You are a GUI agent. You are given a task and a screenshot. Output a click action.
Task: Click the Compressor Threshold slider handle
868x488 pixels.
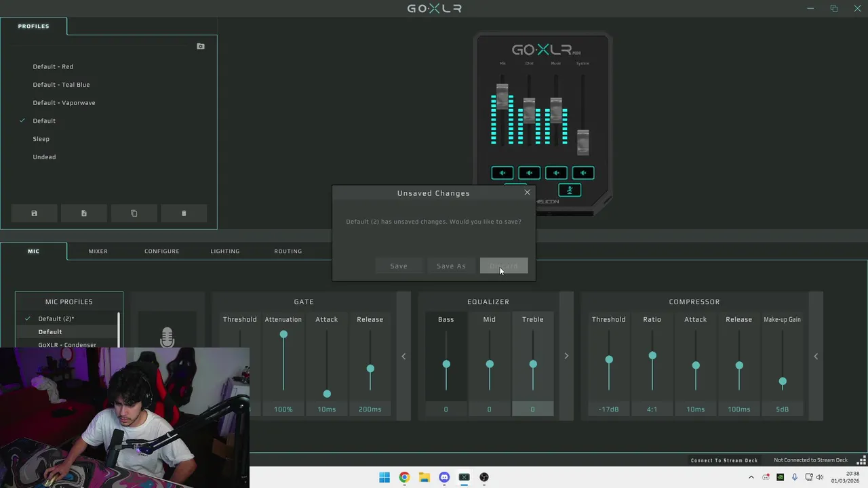coord(609,359)
